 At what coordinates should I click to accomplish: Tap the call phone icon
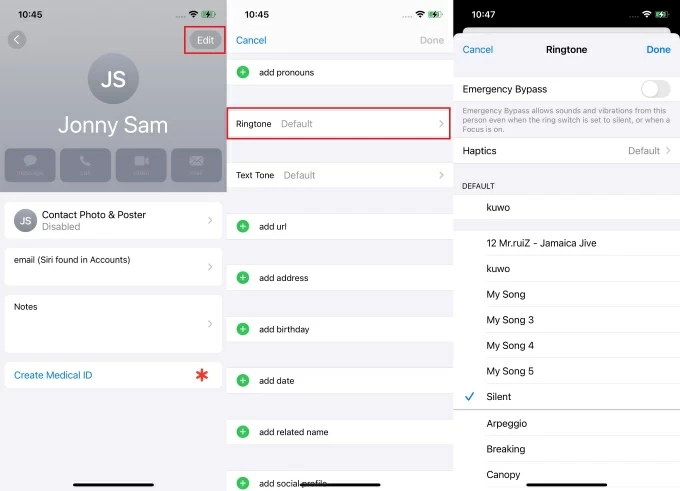click(x=85, y=164)
